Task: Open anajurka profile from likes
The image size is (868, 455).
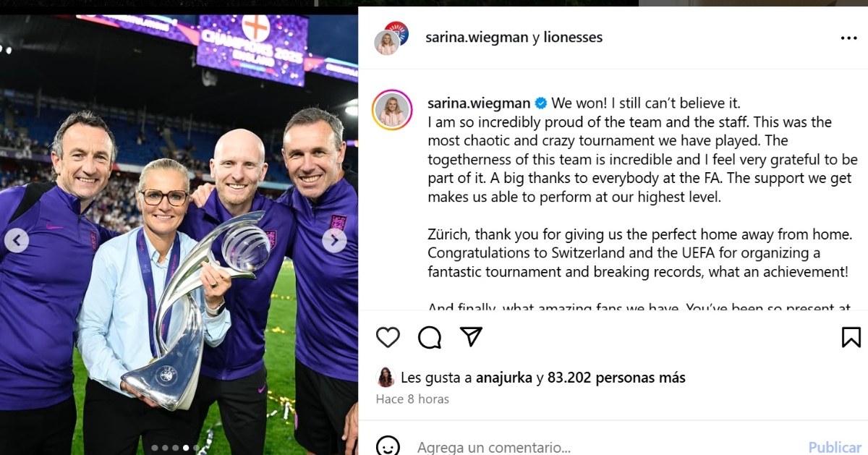Action: (504, 378)
